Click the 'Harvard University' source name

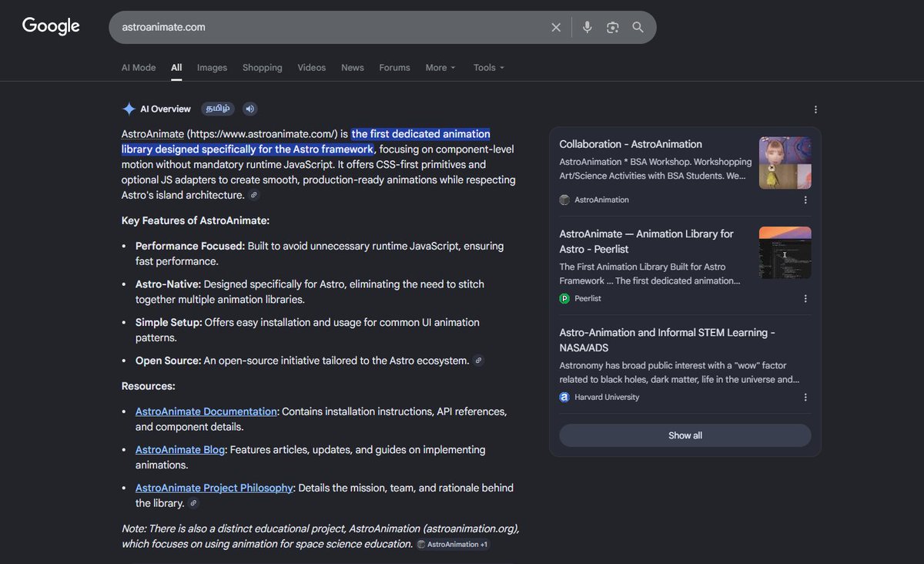click(x=607, y=398)
